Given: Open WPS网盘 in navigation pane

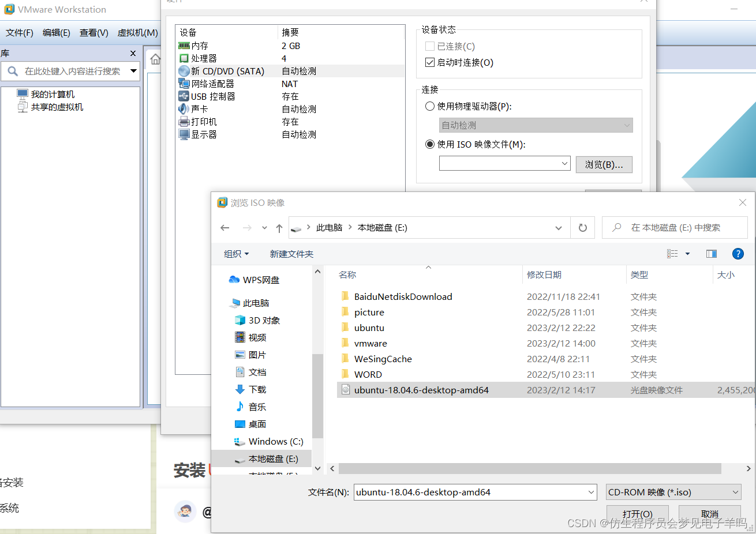Looking at the screenshot, I should (x=255, y=280).
